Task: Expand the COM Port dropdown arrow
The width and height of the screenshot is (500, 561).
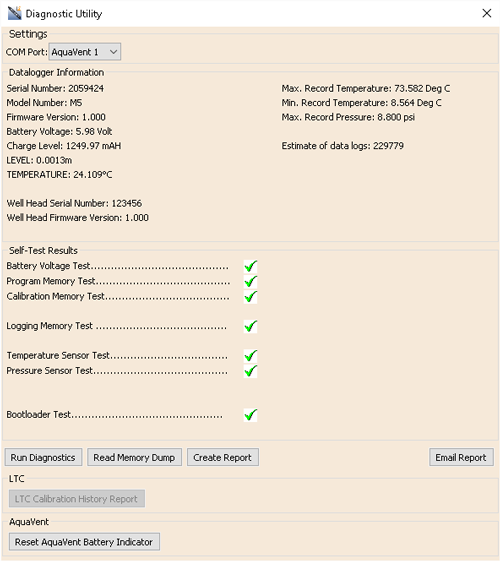Action: click(113, 52)
